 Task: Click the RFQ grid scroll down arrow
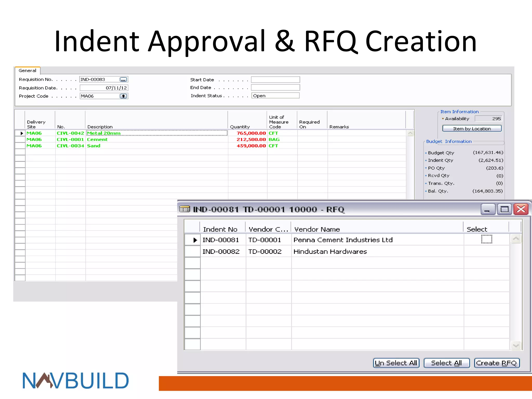[516, 345]
